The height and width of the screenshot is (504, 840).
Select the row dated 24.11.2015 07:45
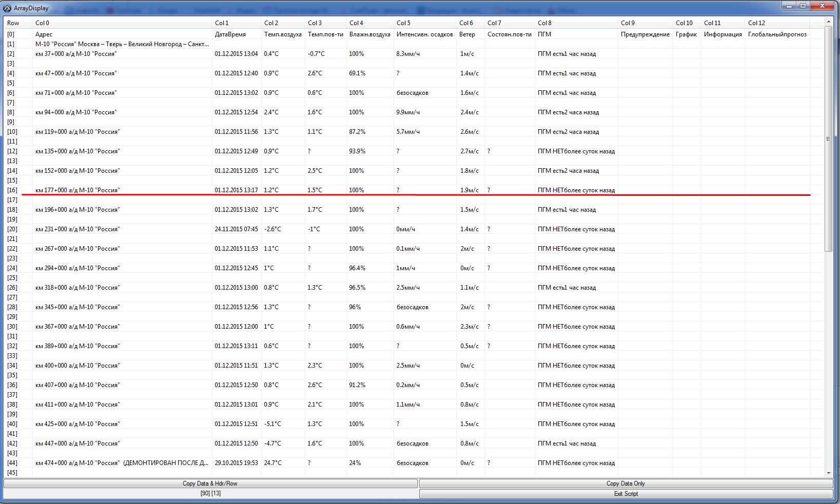[x=236, y=229]
